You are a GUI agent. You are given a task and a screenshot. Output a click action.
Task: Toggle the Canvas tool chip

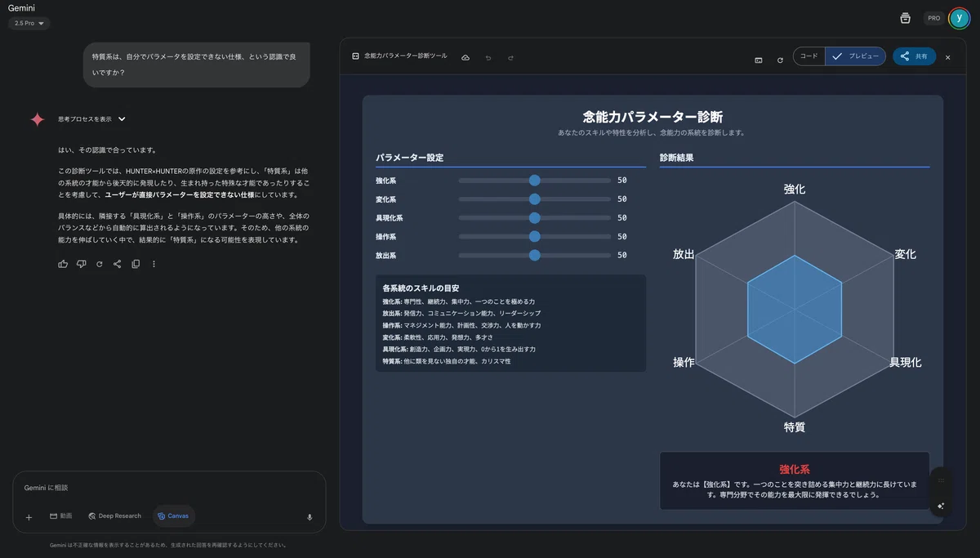click(173, 516)
